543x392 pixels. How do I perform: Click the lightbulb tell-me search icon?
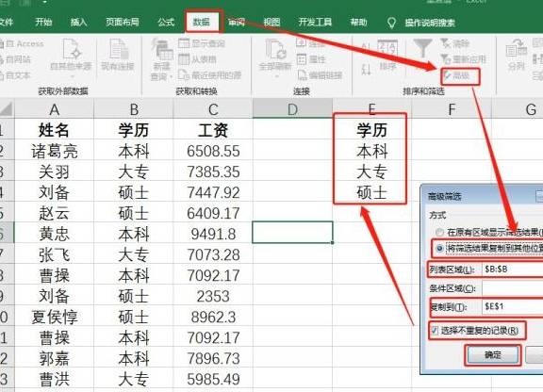(x=391, y=23)
